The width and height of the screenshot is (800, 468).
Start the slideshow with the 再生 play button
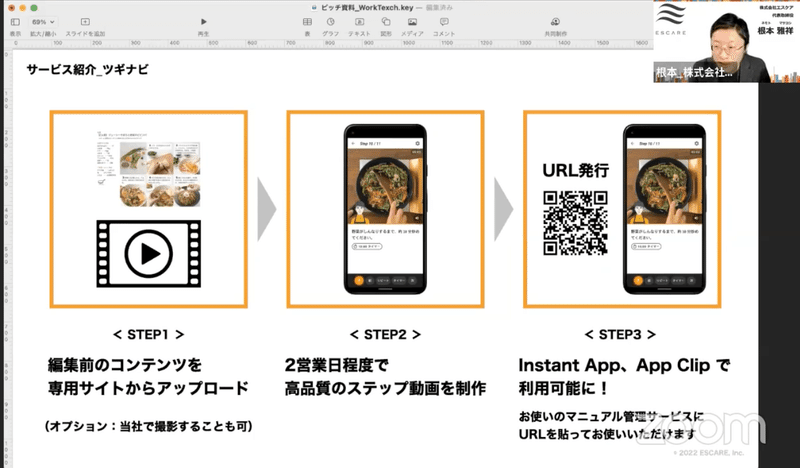point(204,22)
